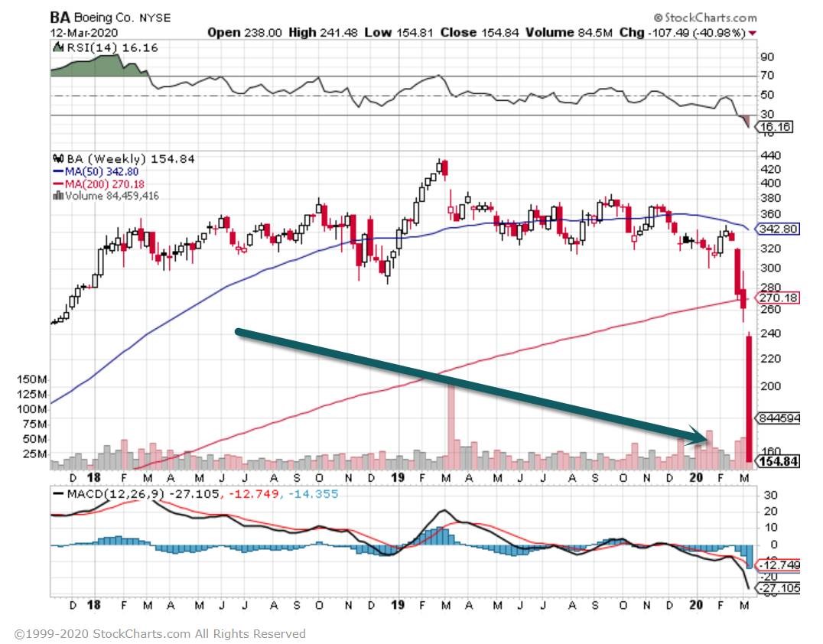
Task: Click the MACD(12,26,9) indicator label
Action: point(115,494)
